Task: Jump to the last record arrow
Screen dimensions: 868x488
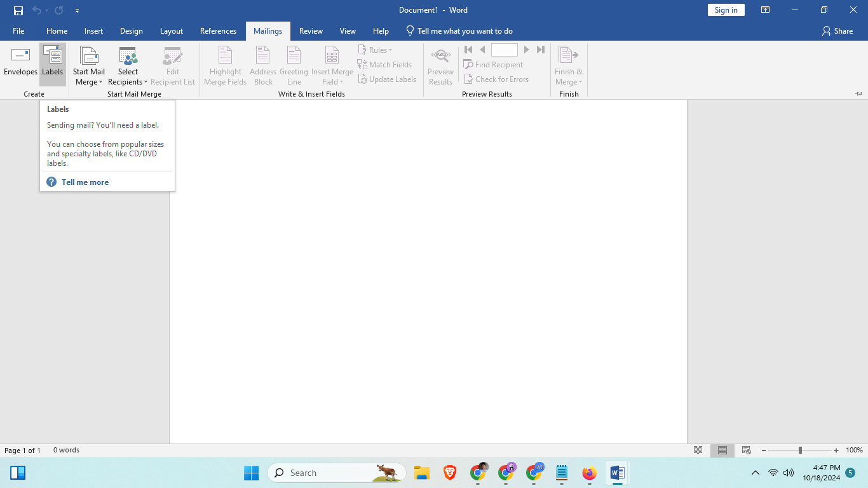Action: click(x=541, y=49)
